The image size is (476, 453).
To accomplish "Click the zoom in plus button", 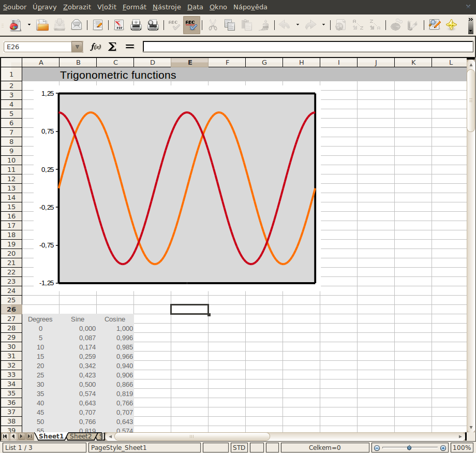I will (443, 448).
